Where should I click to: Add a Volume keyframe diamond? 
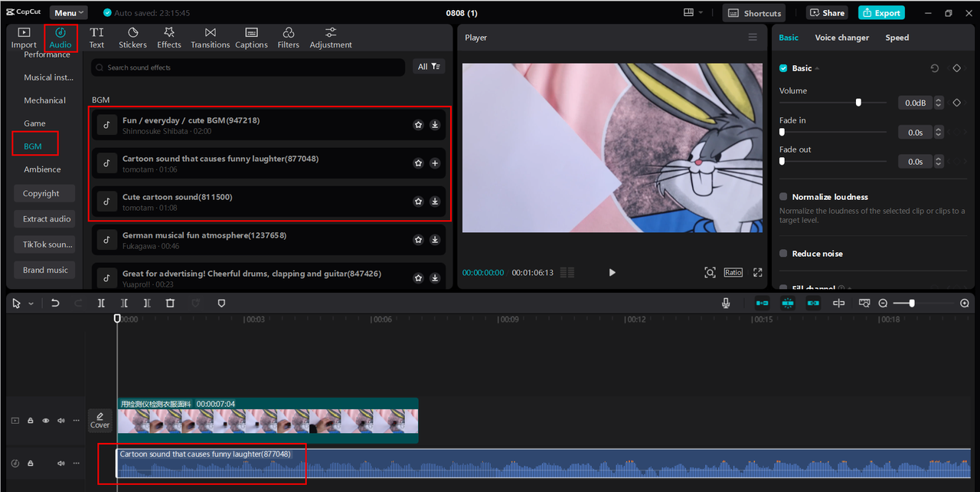(x=956, y=102)
